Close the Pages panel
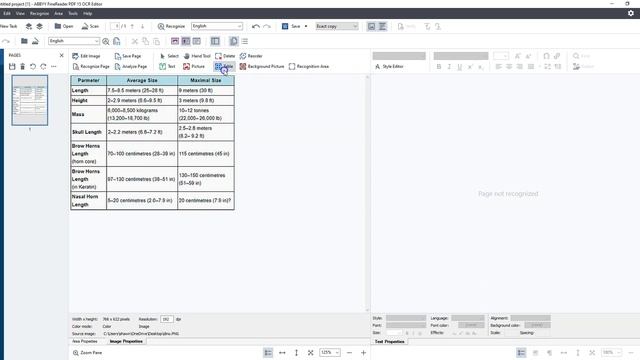This screenshot has width=640, height=360. tap(61, 55)
